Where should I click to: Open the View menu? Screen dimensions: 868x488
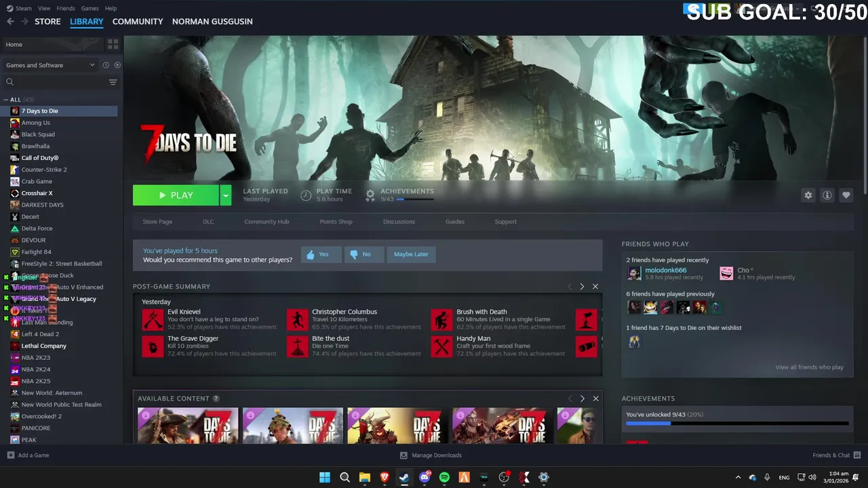pos(44,8)
